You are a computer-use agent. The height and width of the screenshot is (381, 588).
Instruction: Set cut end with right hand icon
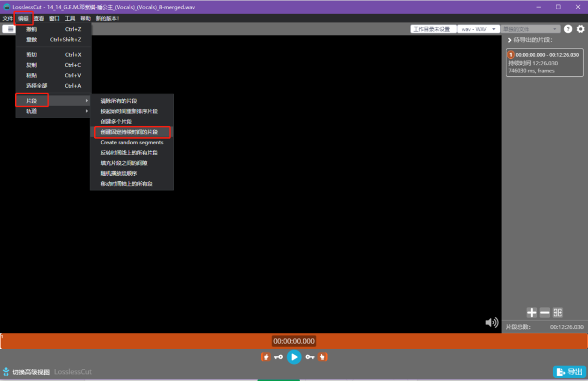tap(322, 357)
